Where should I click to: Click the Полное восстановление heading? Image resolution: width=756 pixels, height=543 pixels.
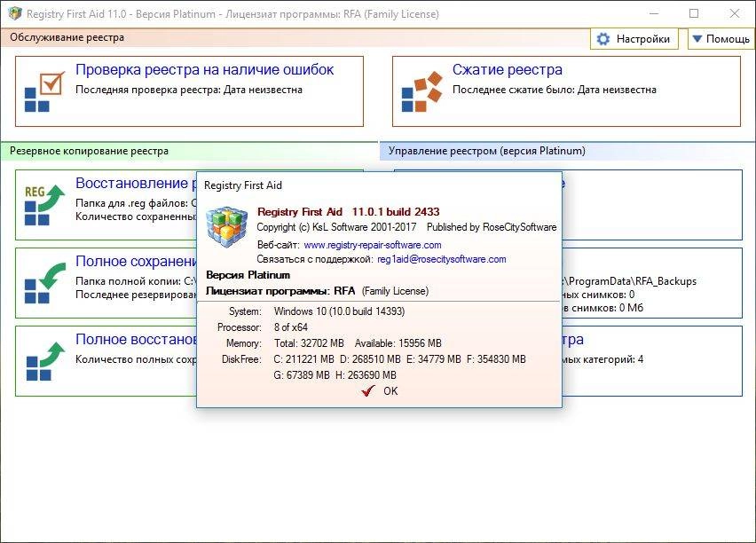tap(136, 340)
